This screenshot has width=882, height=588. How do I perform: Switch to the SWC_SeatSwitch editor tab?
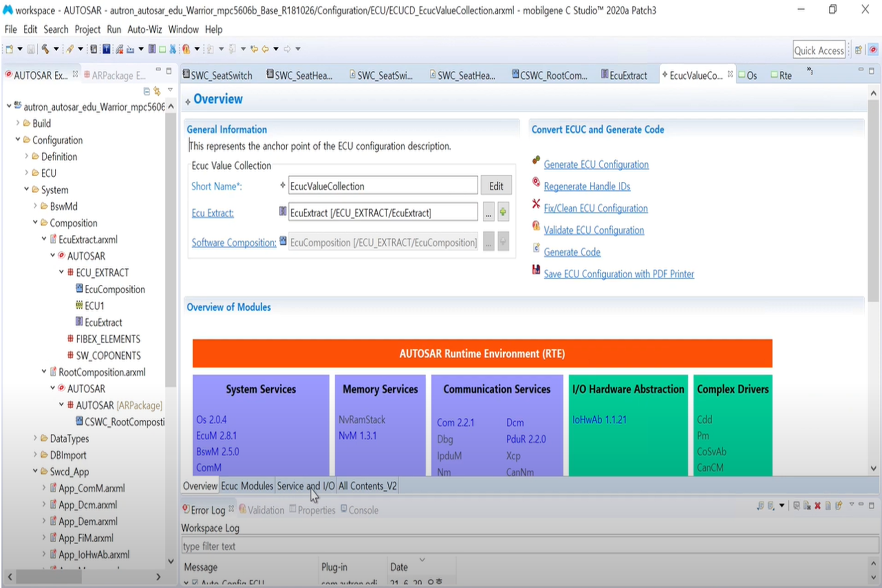(x=218, y=75)
